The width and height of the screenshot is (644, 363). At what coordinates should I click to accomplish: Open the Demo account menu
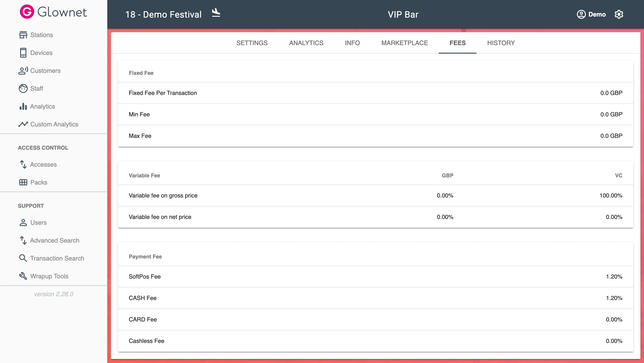(591, 14)
